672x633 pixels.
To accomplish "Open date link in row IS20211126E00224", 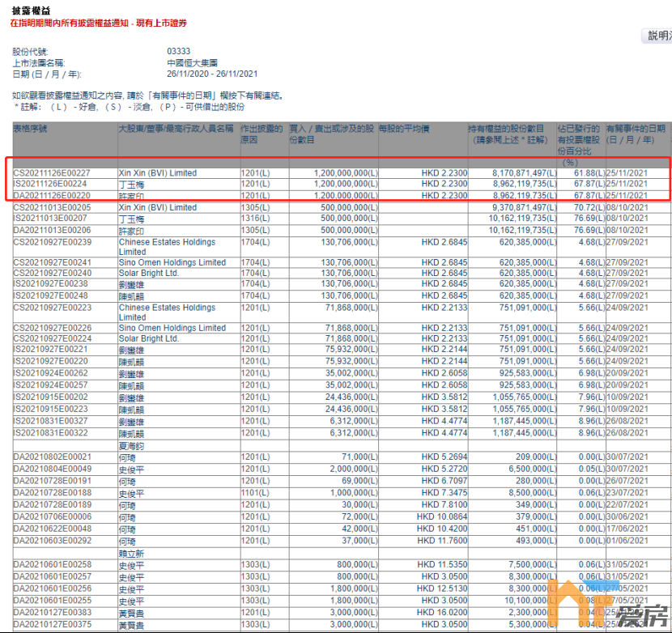I will click(x=627, y=184).
